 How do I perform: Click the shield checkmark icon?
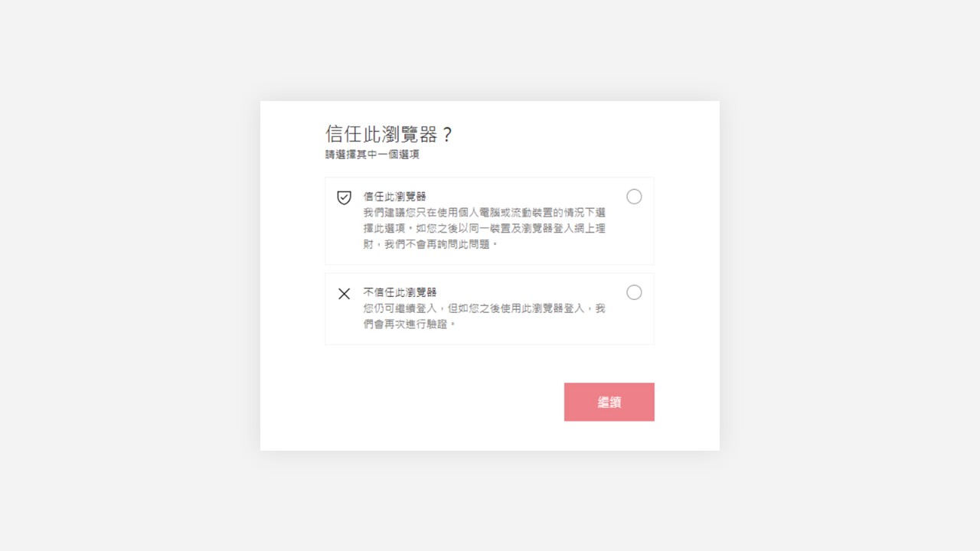click(x=344, y=197)
